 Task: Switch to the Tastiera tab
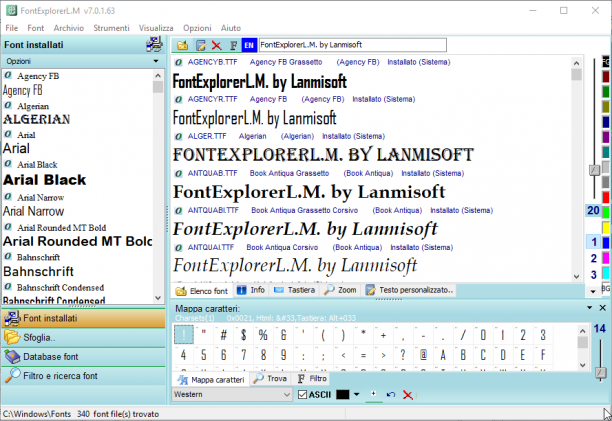click(x=294, y=290)
